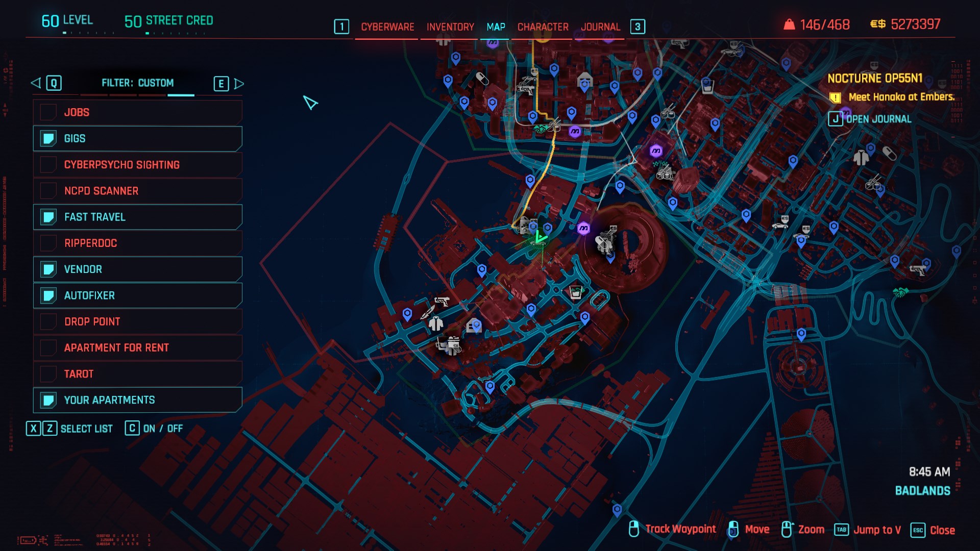Screen dimensions: 980x551
Task: Select the medpoint pill icon at the top of the map
Action: pos(482,78)
